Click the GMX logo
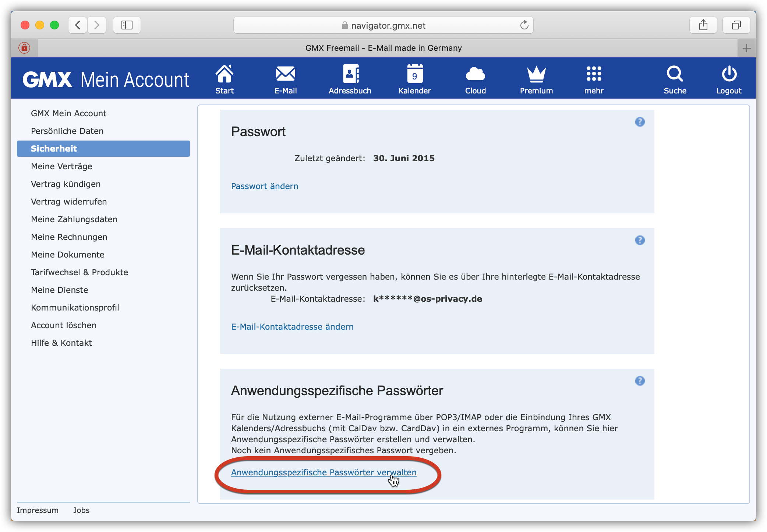The image size is (767, 532). point(47,79)
